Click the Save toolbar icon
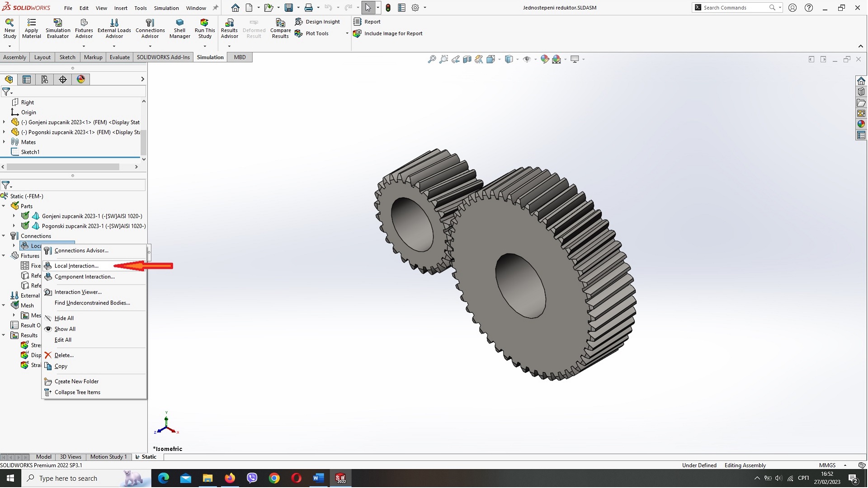The height and width of the screenshot is (488, 868). pyautogui.click(x=288, y=8)
